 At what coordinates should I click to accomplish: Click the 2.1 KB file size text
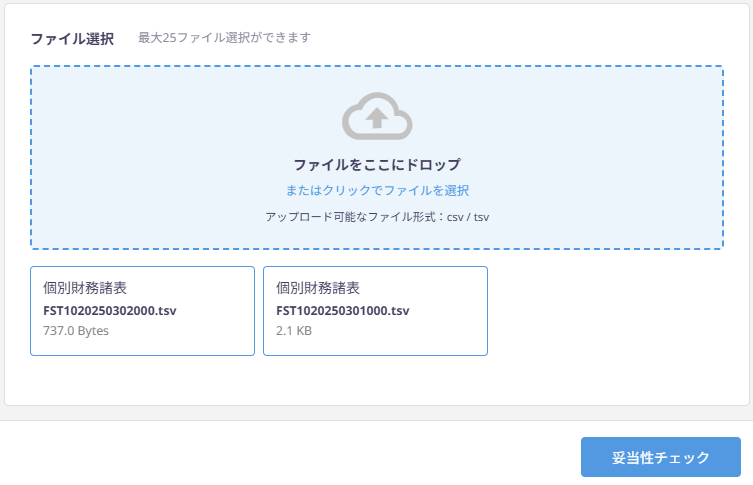[294, 331]
